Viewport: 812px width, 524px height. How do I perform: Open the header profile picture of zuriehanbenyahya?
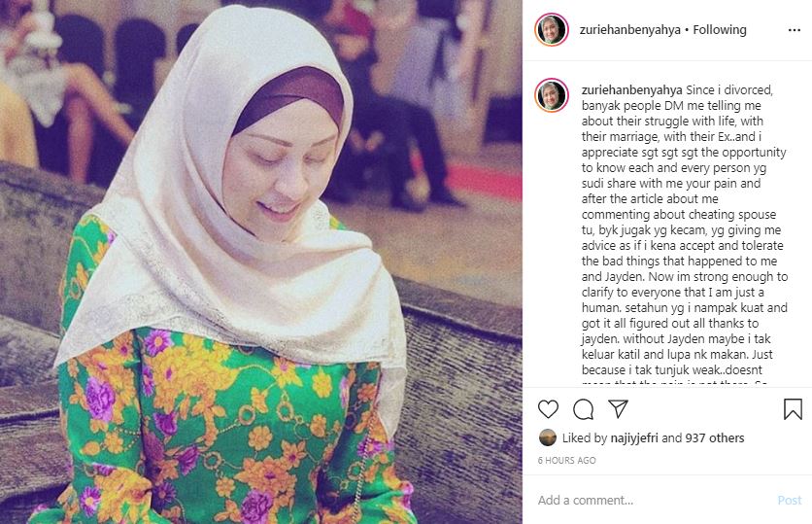pos(552,30)
